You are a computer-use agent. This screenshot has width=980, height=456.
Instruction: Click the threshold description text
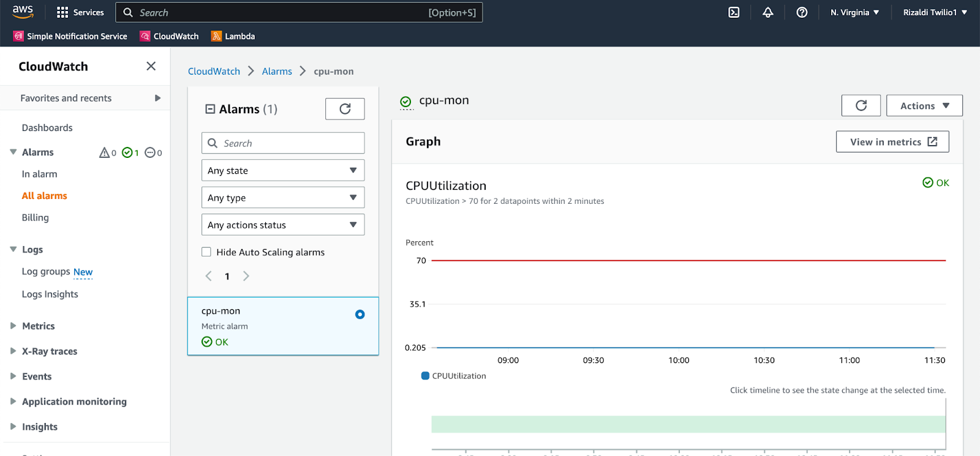click(x=505, y=201)
